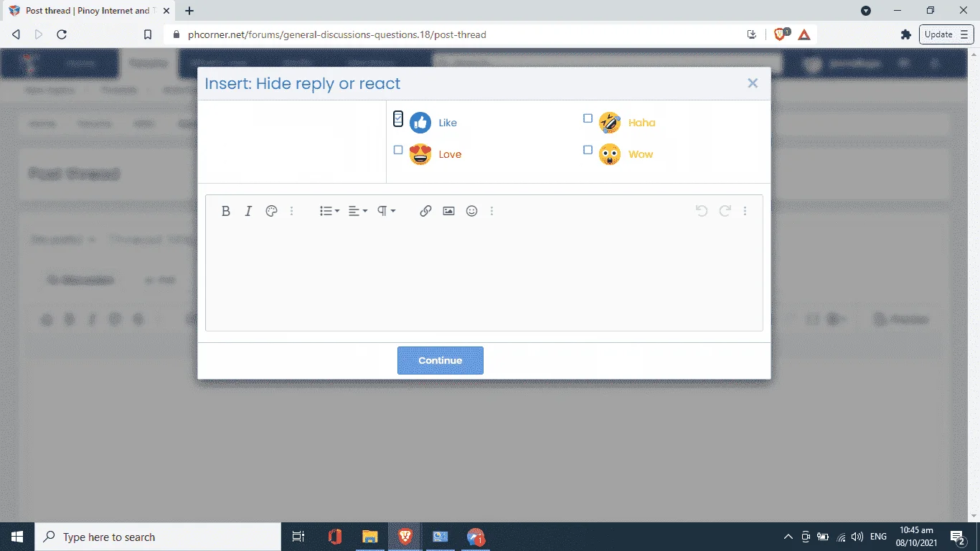Image resolution: width=980 pixels, height=551 pixels.
Task: Open the notification center icon
Action: click(x=958, y=537)
